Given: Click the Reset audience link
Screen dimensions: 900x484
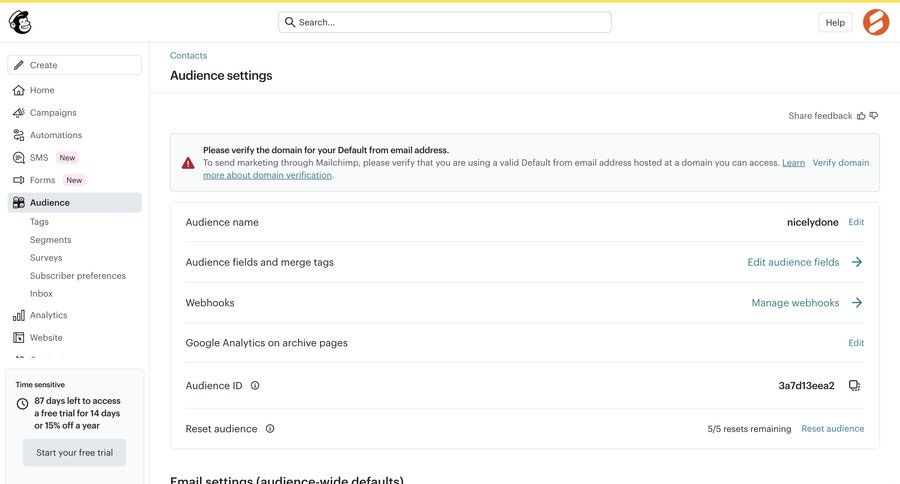Looking at the screenshot, I should point(832,428).
